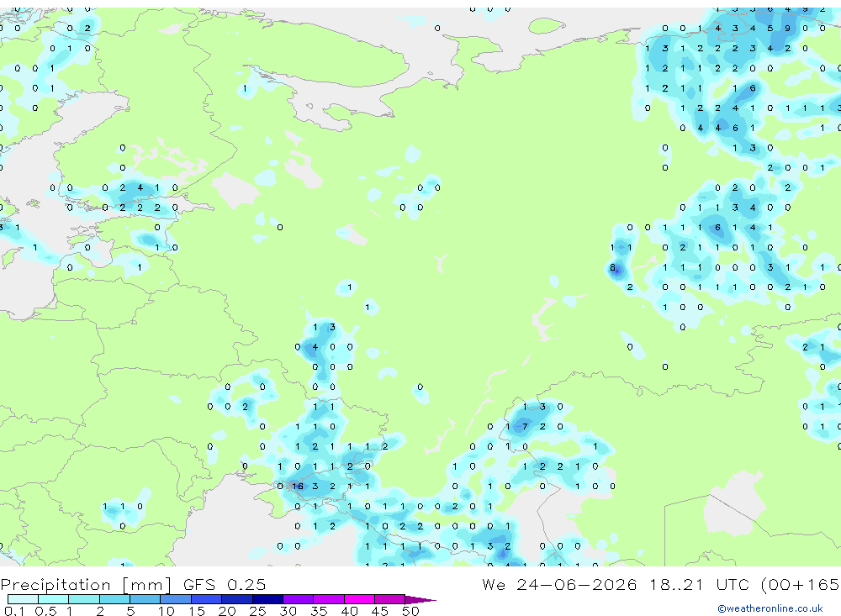Viewport: 841px width, 616px height.
Task: Click the '30' legend scale value
Action: coord(288,611)
